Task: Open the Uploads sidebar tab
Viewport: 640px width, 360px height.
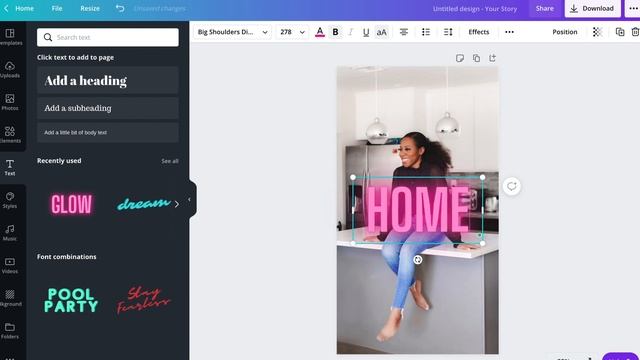Action: coord(10,69)
